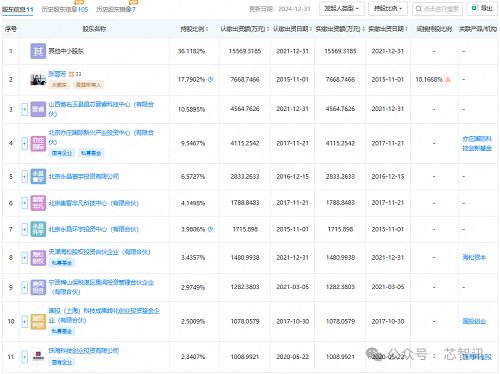Expand row 6 with the plus toggle
The width and height of the screenshot is (500, 374).
pyautogui.click(x=24, y=203)
